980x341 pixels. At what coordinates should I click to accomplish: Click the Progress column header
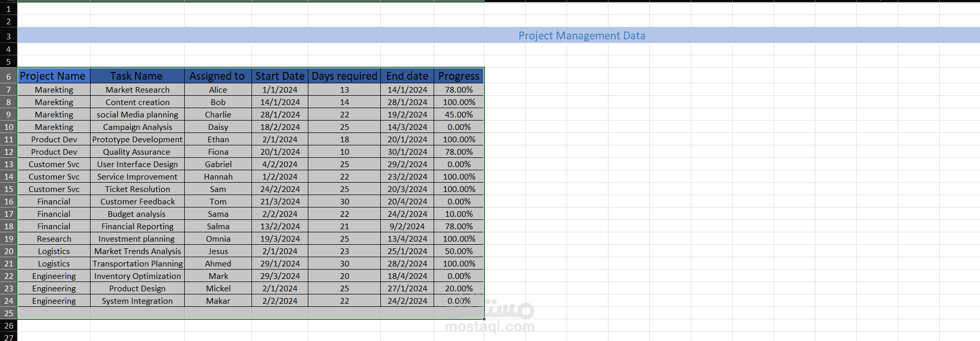coord(459,76)
